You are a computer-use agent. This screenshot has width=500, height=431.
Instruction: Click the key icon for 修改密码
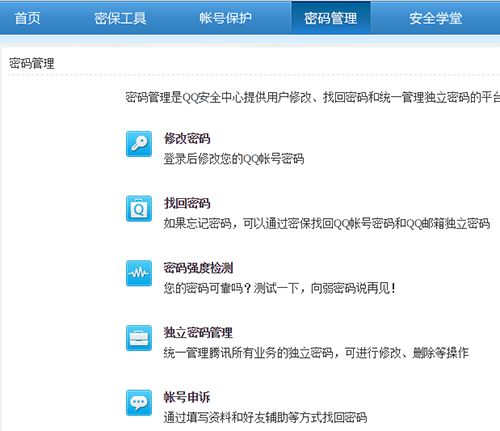139,144
